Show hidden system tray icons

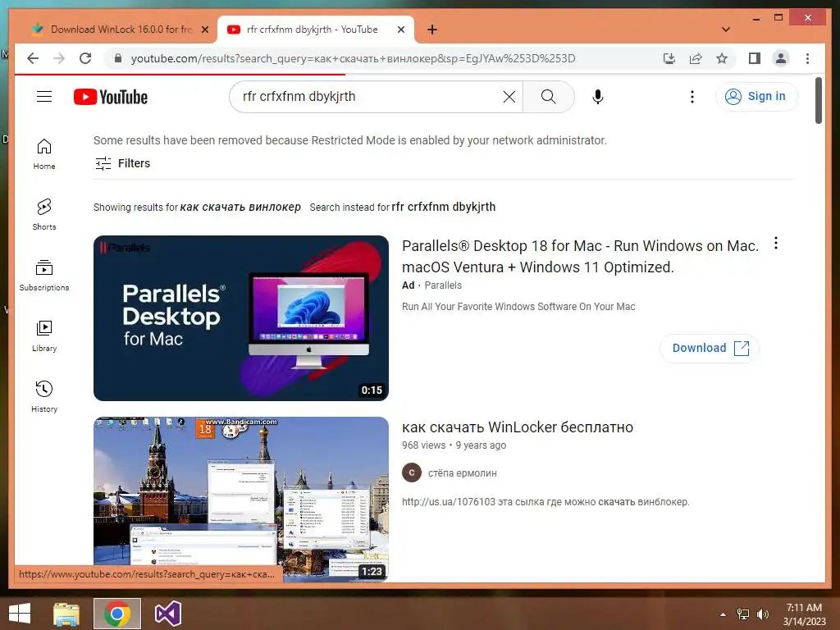723,614
